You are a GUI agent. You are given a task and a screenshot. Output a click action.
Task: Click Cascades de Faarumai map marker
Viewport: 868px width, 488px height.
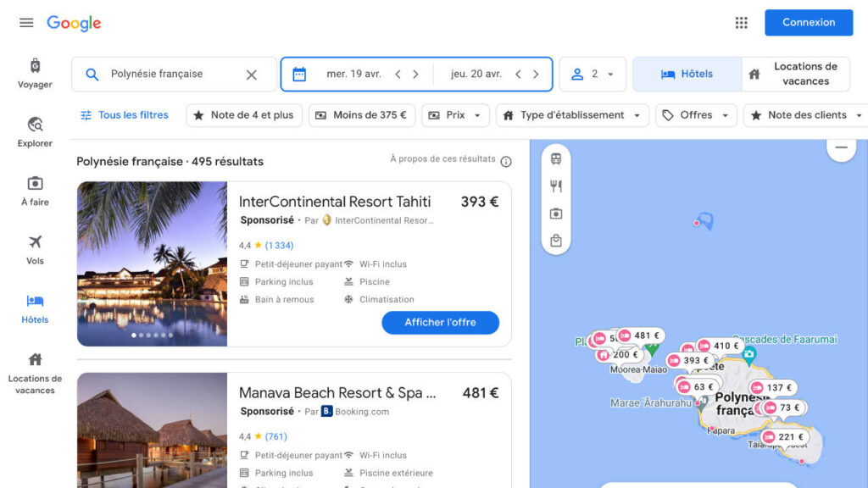tap(749, 355)
